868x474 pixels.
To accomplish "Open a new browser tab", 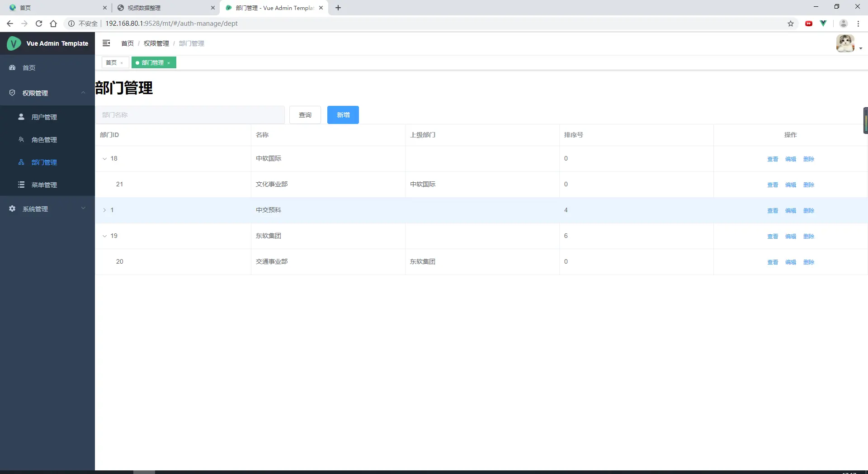I will point(338,8).
